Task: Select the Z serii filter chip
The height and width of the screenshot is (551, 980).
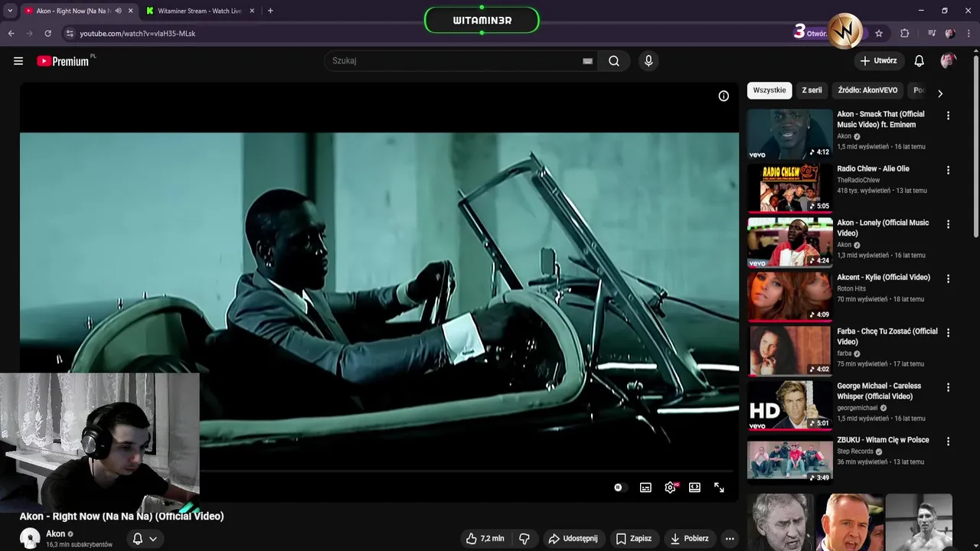Action: [812, 90]
